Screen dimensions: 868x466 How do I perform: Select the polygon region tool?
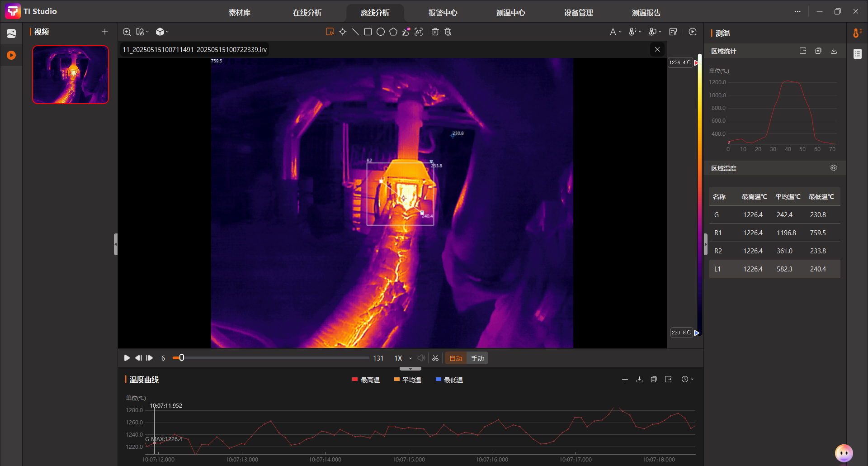coord(393,32)
